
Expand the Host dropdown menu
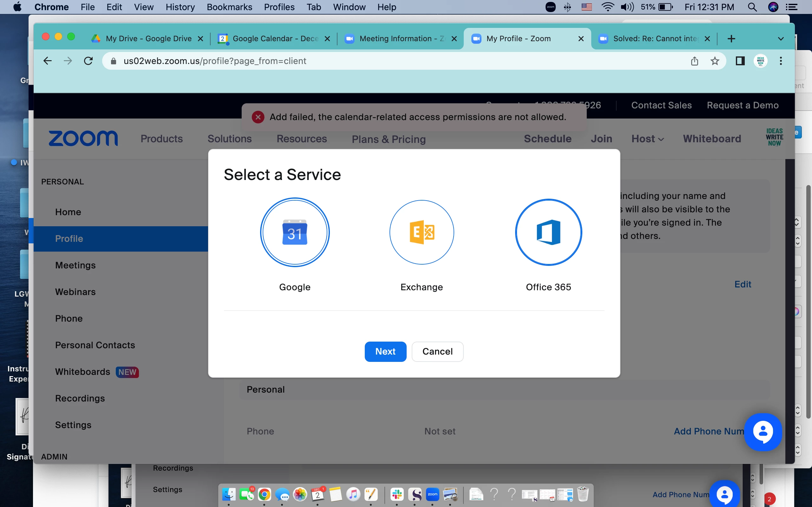(x=647, y=139)
